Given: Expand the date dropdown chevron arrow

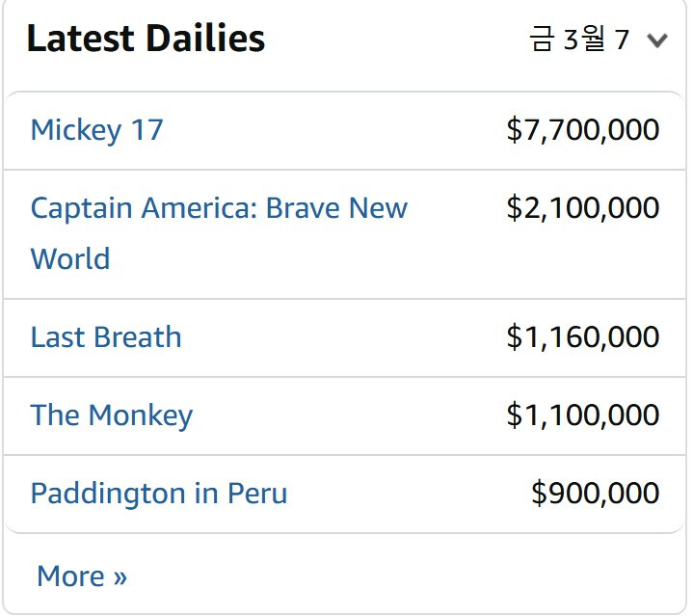Looking at the screenshot, I should 657,40.
